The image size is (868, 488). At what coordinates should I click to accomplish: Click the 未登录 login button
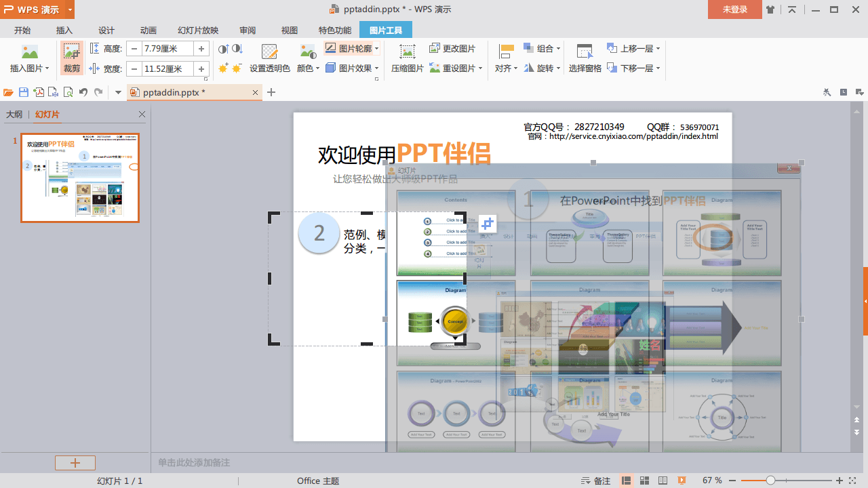point(734,9)
